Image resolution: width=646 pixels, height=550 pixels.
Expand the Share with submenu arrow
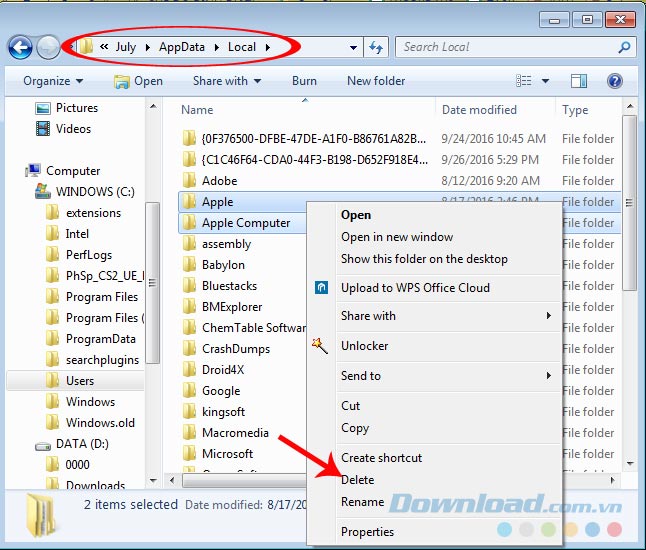click(549, 316)
